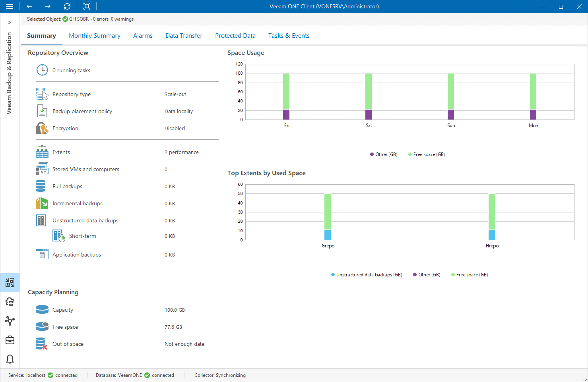
Task: Select the Data Protection cloud icon in sidebar
Action: tap(10, 302)
